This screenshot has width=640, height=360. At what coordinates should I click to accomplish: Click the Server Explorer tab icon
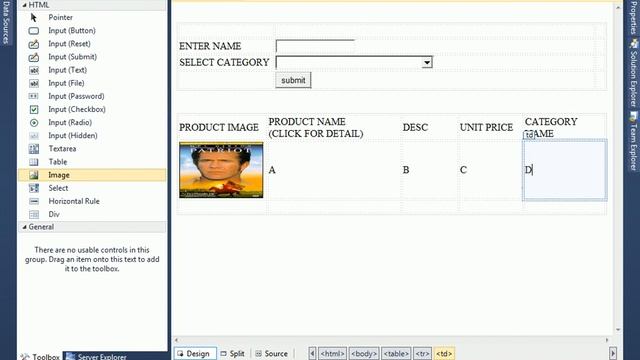pos(70,357)
